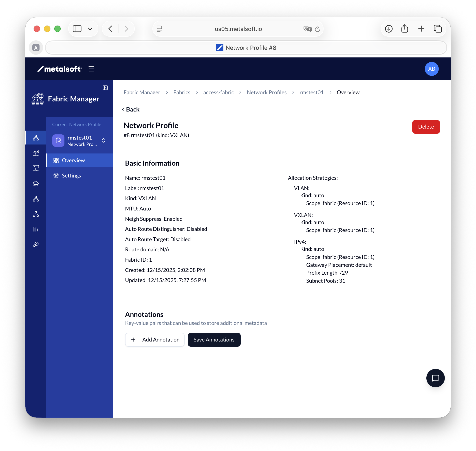Open the cloud network icon in rail
476x451 pixels.
(36, 184)
